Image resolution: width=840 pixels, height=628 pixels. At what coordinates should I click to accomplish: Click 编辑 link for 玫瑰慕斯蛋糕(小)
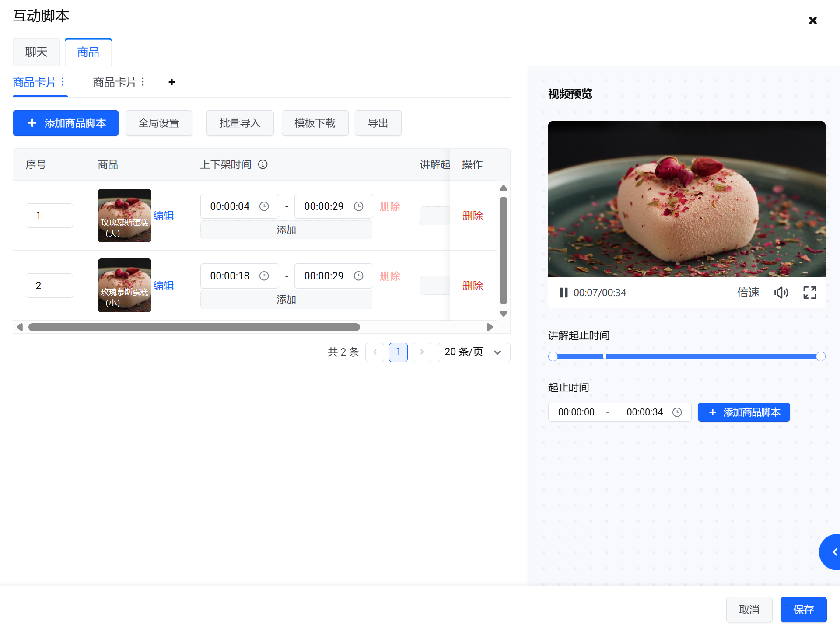[x=164, y=286]
